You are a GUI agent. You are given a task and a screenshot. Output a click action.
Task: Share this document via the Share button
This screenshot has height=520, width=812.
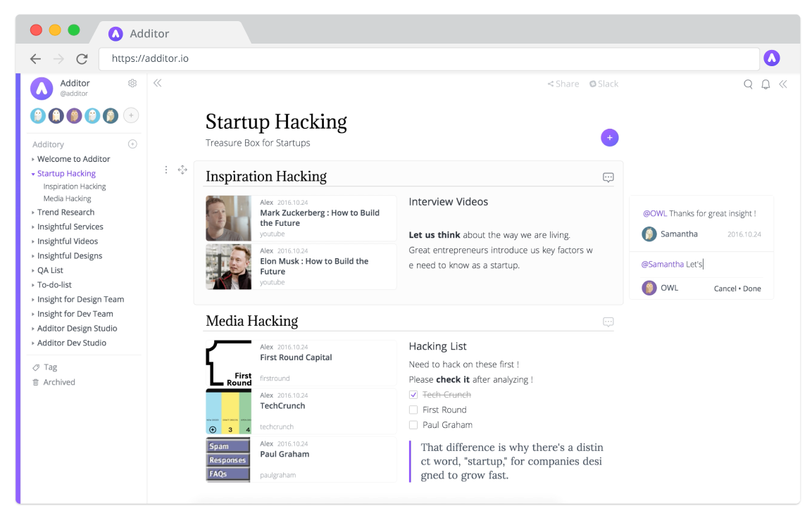point(563,83)
